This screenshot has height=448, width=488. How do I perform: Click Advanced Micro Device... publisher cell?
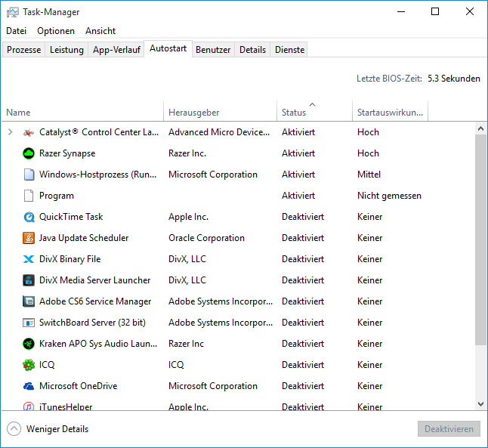click(219, 132)
